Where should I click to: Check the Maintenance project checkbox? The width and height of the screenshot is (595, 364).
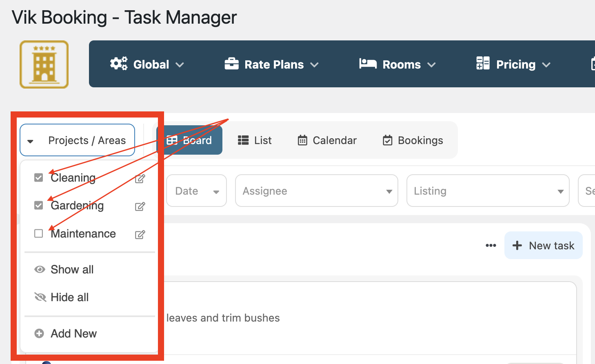click(39, 233)
